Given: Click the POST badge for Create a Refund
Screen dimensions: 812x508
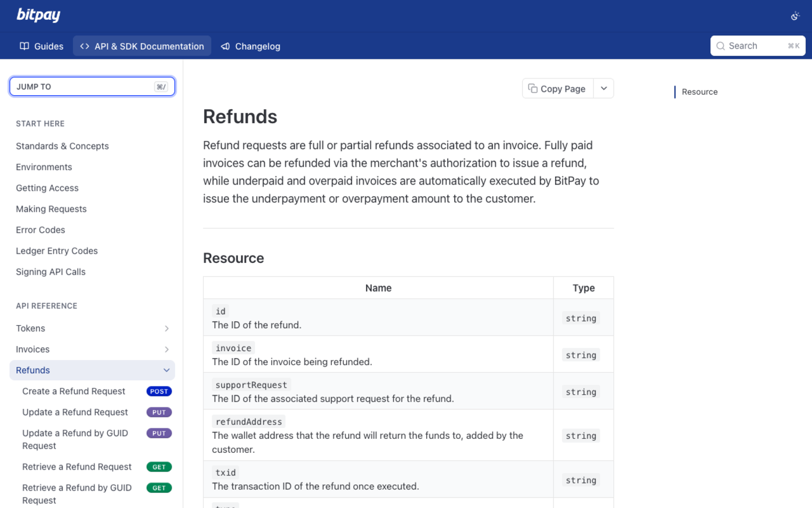Looking at the screenshot, I should click(159, 391).
